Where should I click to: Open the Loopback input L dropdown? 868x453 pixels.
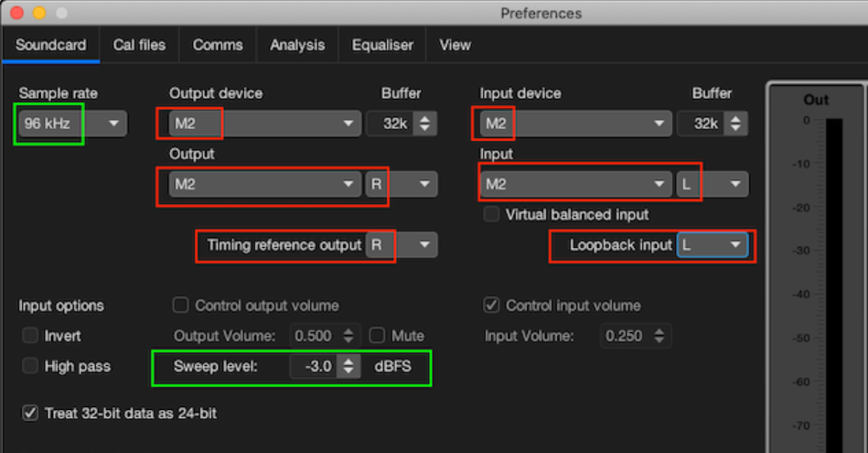[713, 244]
